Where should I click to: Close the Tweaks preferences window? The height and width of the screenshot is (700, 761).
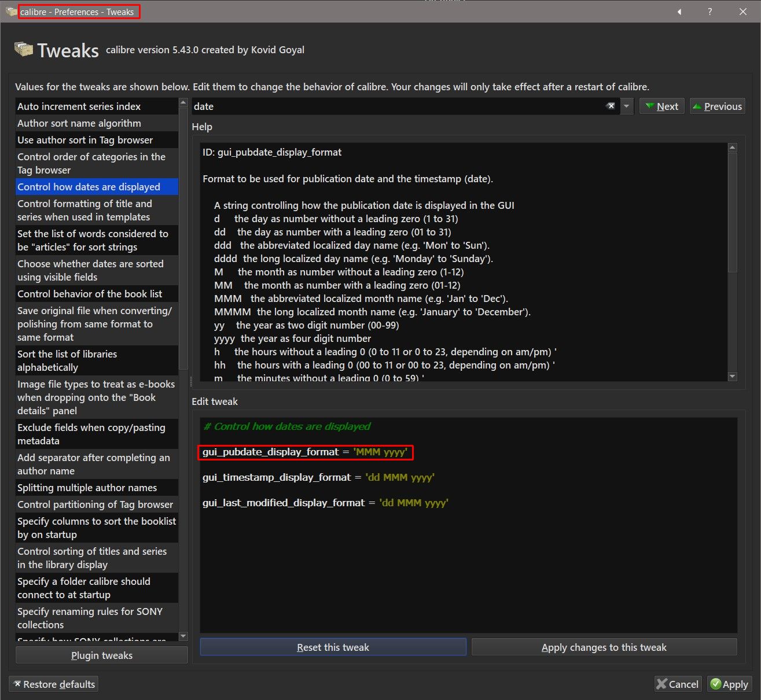(743, 12)
